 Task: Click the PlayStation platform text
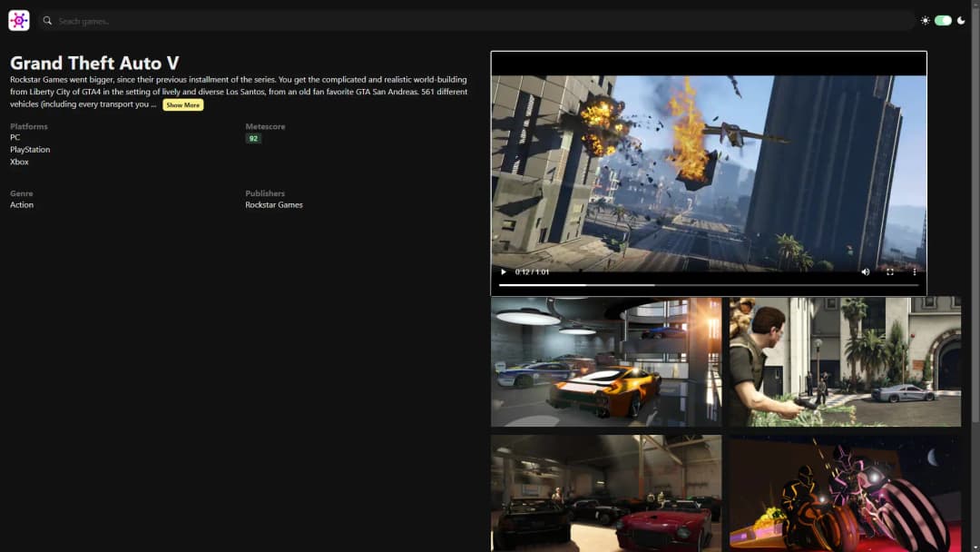click(30, 150)
